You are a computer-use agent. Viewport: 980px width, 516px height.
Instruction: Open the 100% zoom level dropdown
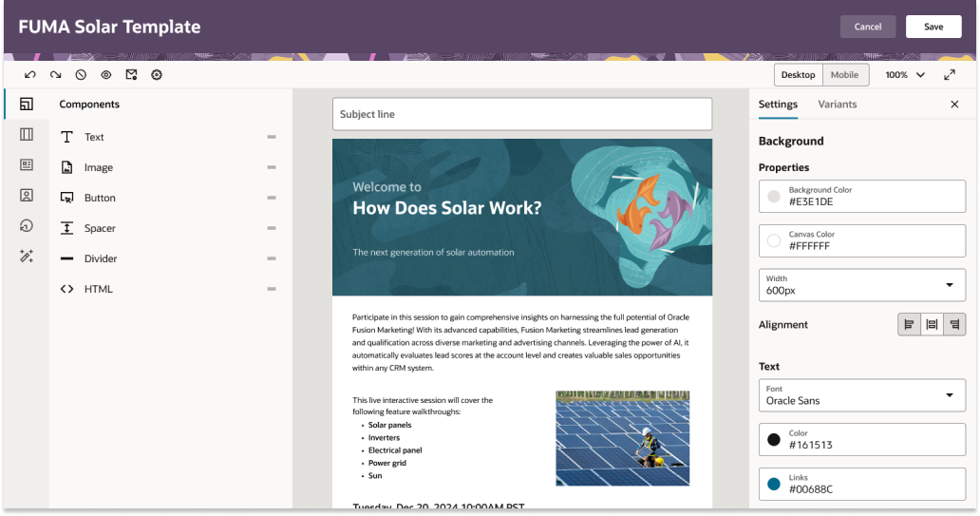905,75
